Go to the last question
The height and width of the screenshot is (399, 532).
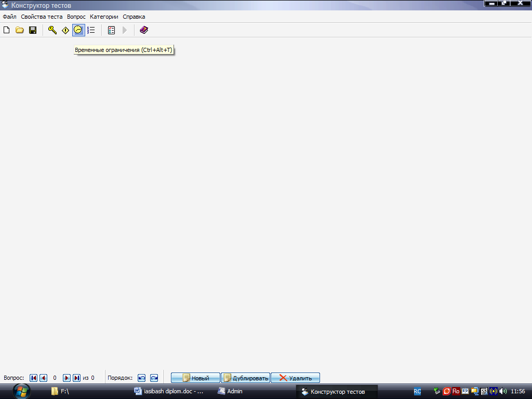77,378
